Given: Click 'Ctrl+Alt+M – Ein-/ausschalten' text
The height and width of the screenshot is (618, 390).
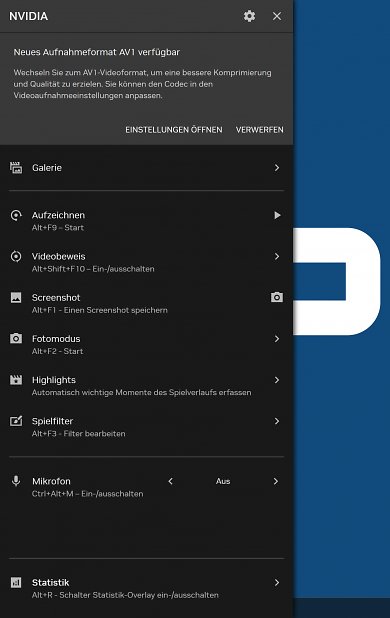Looking at the screenshot, I should tap(87, 494).
